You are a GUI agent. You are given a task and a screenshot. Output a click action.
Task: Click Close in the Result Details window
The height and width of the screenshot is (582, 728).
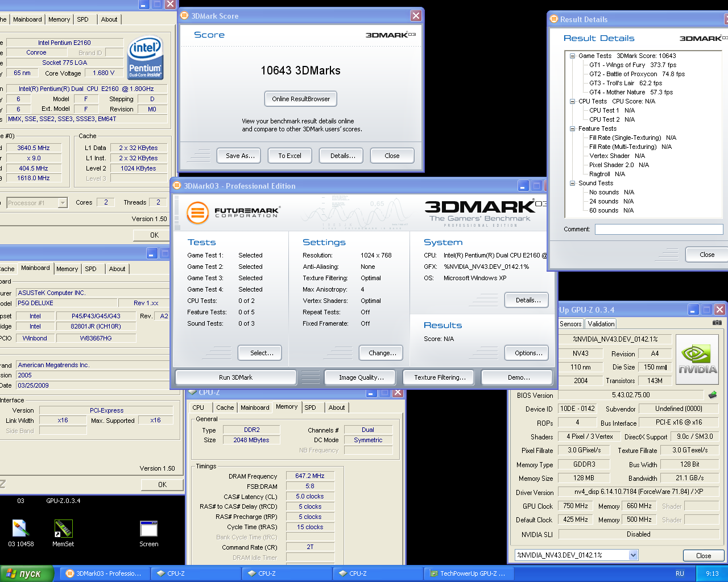click(707, 255)
